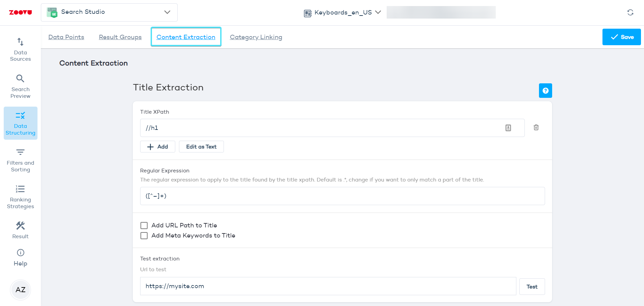This screenshot has width=644, height=306.
Task: Enable Add Meta Keywords to Title
Action: pos(144,235)
